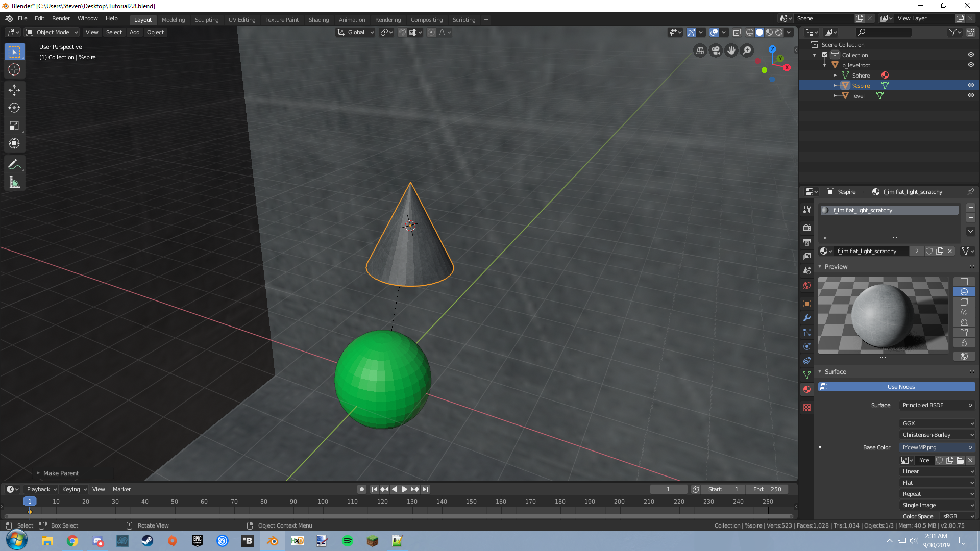Screen dimensions: 980x551
Task: Hide the level object in the outliner
Action: tap(971, 95)
